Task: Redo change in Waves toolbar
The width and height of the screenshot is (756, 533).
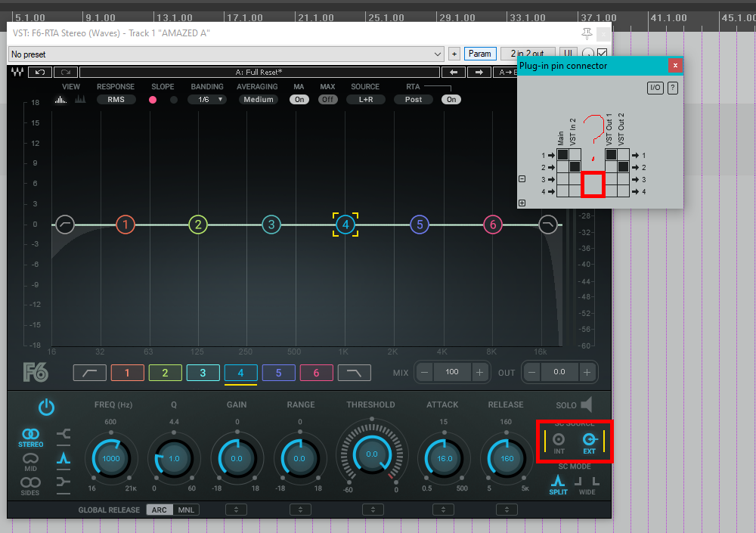Action: pyautogui.click(x=66, y=73)
